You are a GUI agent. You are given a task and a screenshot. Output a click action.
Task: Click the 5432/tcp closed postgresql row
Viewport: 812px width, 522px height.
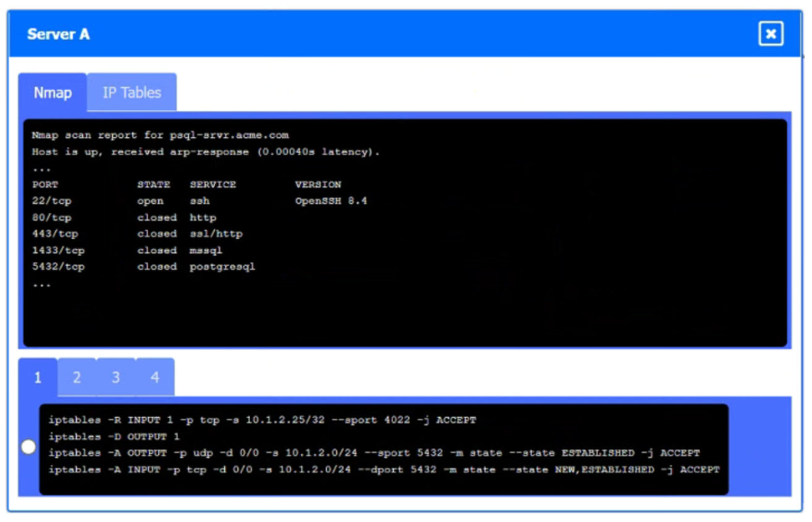pos(143,267)
